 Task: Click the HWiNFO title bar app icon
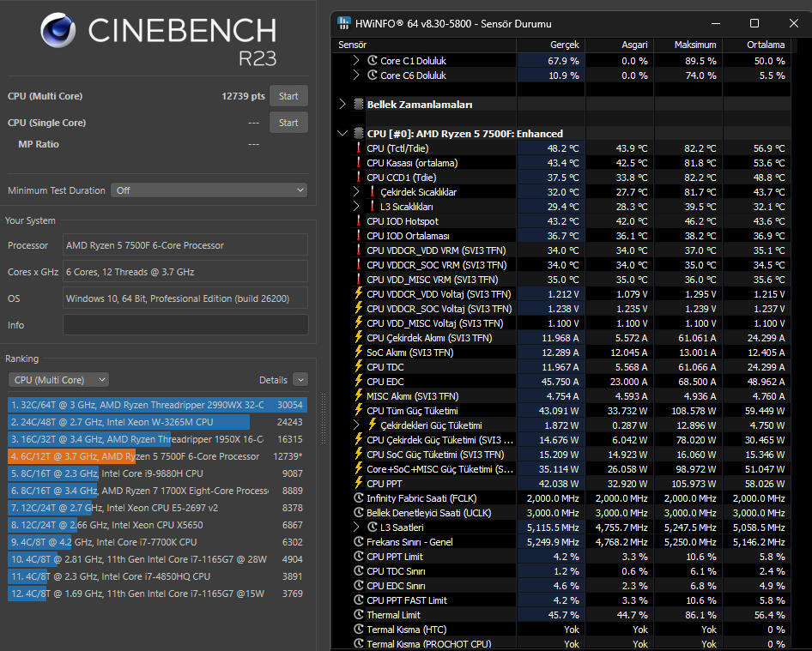[x=344, y=23]
